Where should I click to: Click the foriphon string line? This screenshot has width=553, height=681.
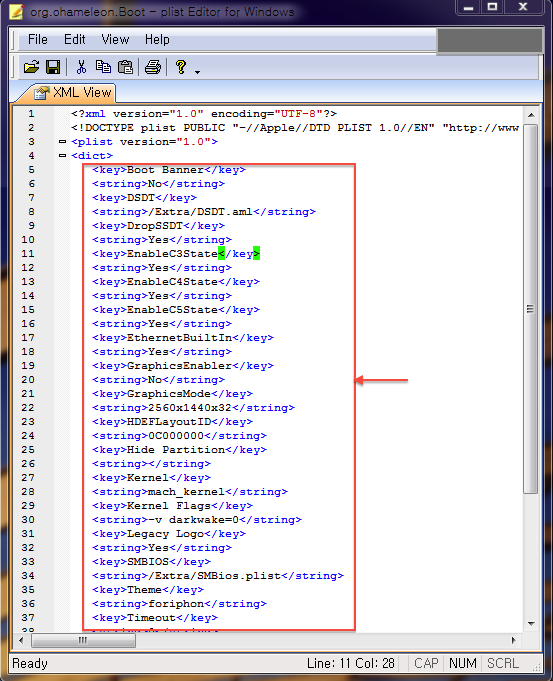click(x=179, y=604)
